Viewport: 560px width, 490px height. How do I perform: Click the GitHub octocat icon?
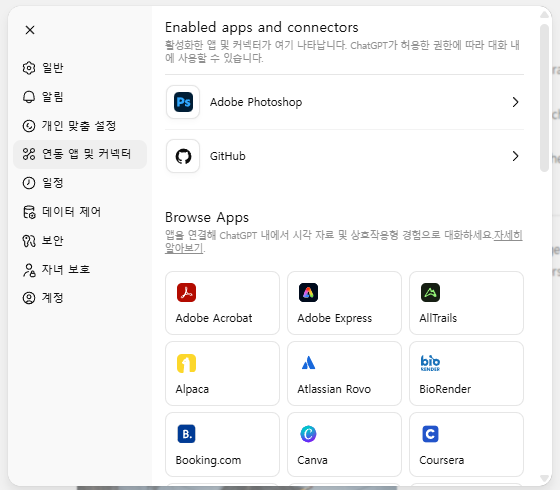[183, 156]
